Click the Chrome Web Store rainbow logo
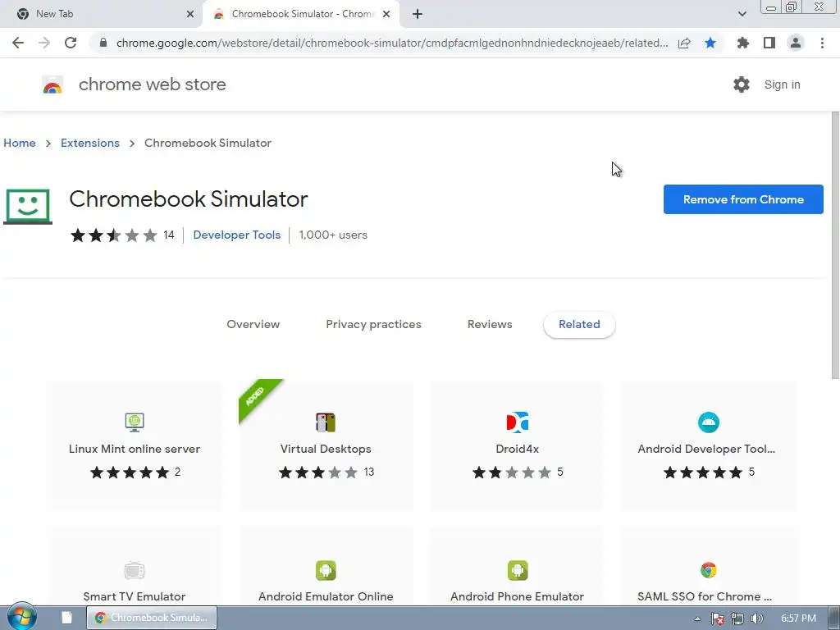This screenshot has height=630, width=840. (x=52, y=84)
